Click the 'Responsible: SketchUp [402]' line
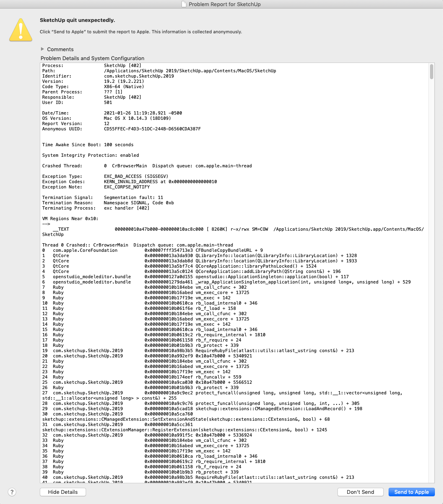The height and width of the screenshot is (504, 443). [x=92, y=97]
